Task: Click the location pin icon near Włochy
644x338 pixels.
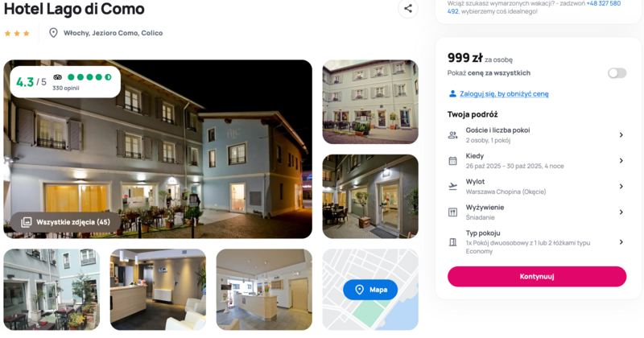Action: pyautogui.click(x=53, y=33)
